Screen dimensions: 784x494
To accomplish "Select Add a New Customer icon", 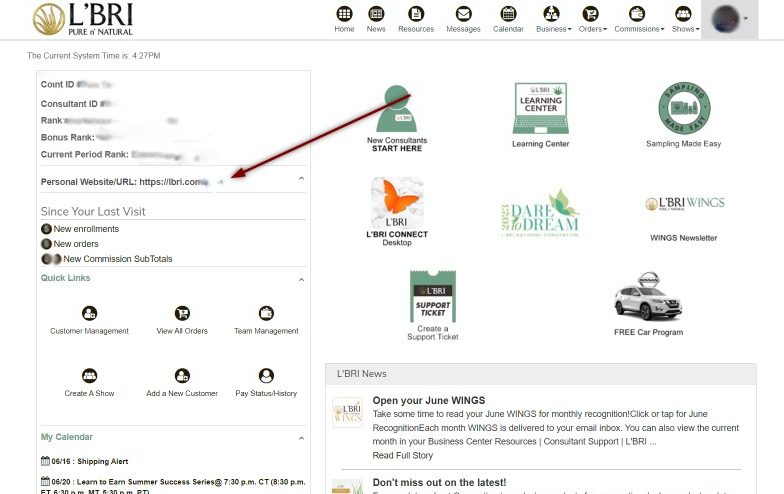I will [x=182, y=376].
